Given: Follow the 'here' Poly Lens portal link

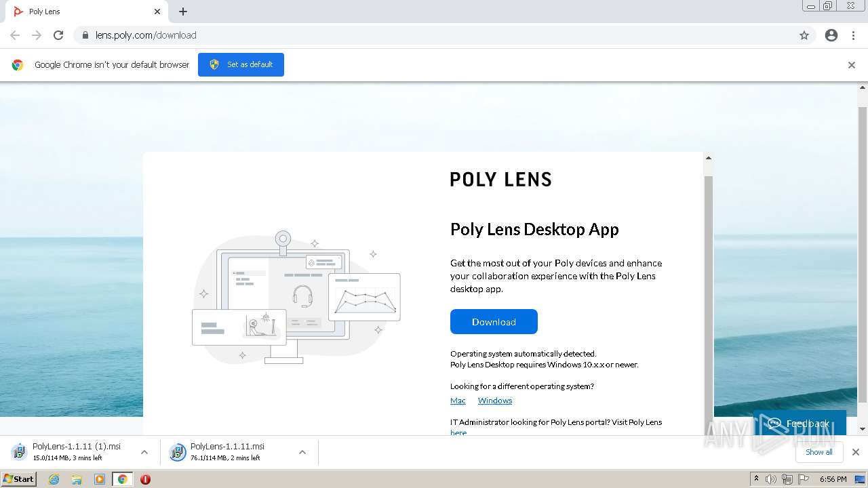Looking at the screenshot, I should (458, 432).
